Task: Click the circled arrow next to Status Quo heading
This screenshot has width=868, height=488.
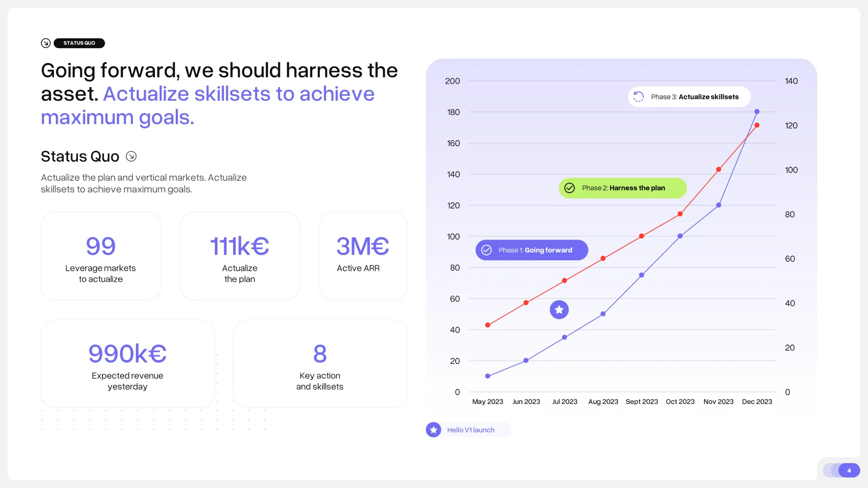Action: click(x=131, y=156)
